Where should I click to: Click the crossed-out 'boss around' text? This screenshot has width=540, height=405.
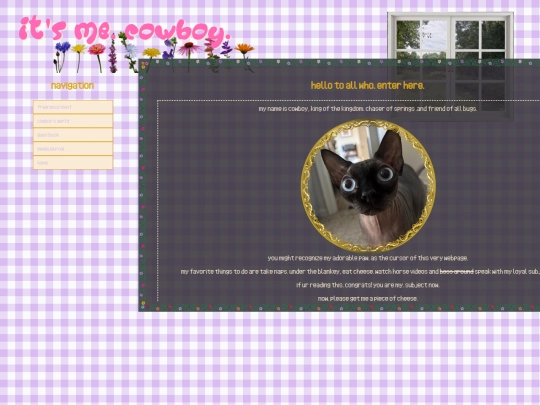(x=457, y=272)
